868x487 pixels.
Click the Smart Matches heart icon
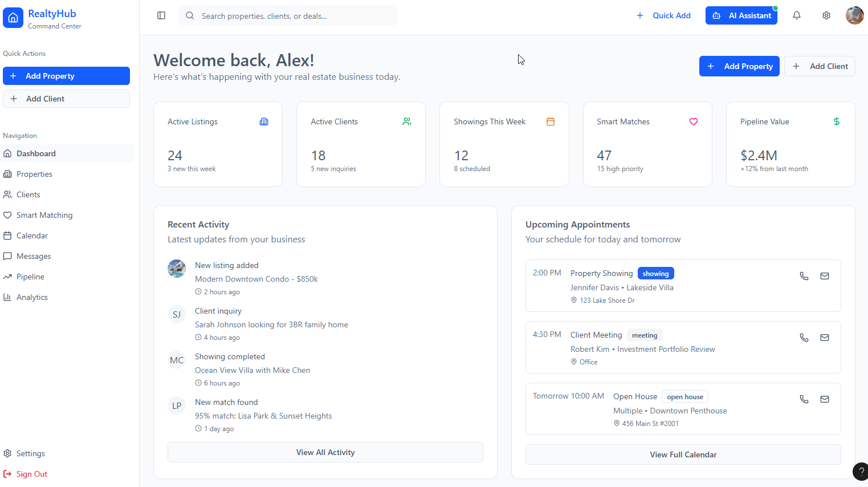coord(693,121)
